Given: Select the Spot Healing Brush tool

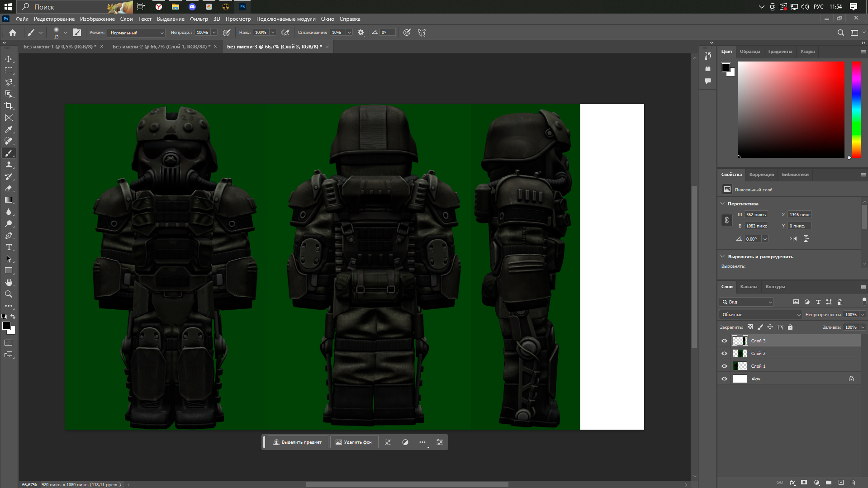Looking at the screenshot, I should (x=9, y=141).
